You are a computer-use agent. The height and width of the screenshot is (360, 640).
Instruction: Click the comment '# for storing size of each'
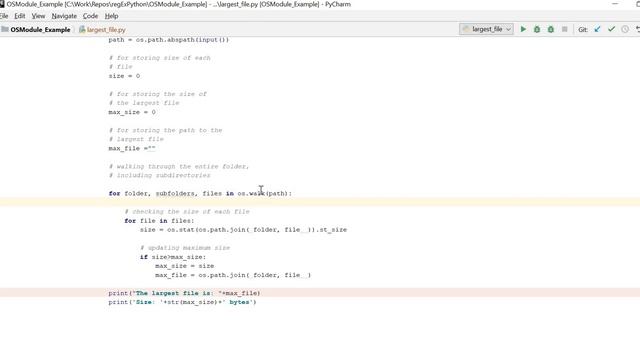point(160,58)
